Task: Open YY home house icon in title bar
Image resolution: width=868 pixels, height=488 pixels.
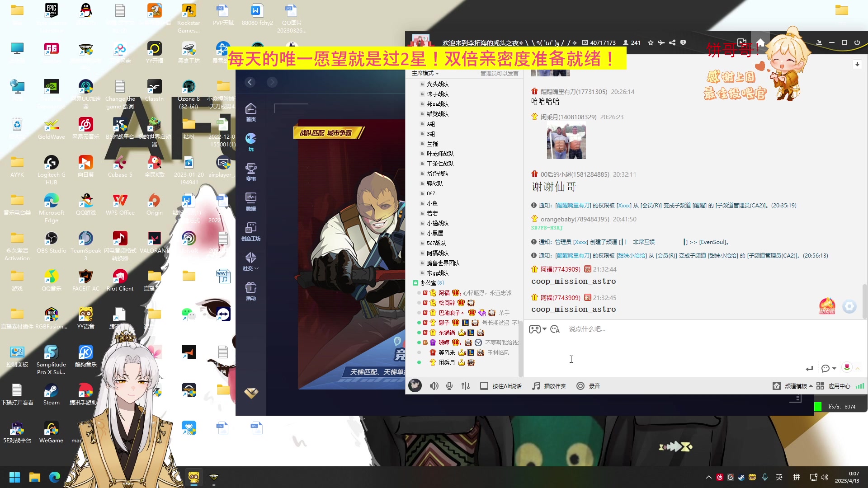Action: [760, 42]
